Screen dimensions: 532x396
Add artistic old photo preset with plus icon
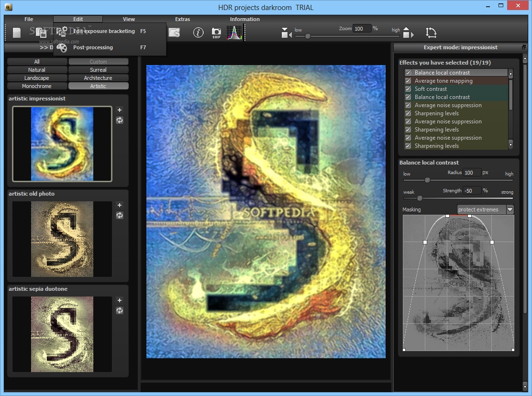(x=120, y=205)
